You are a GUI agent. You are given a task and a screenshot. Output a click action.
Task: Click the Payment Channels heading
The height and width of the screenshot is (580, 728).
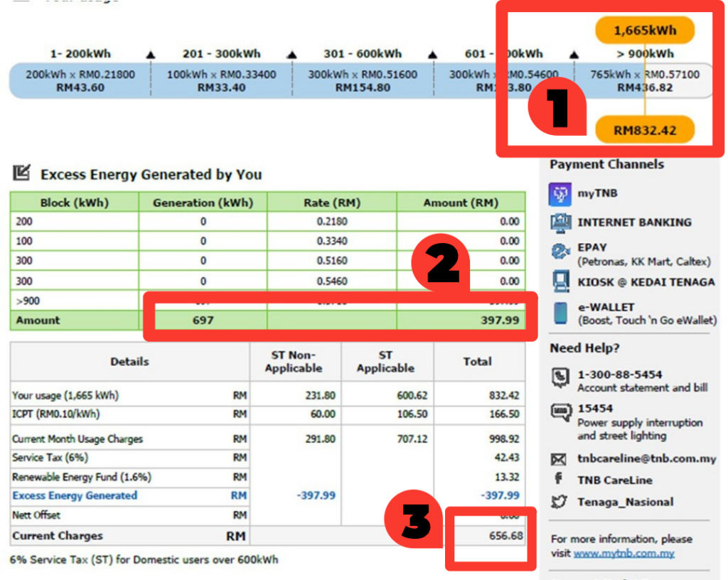coord(607,165)
